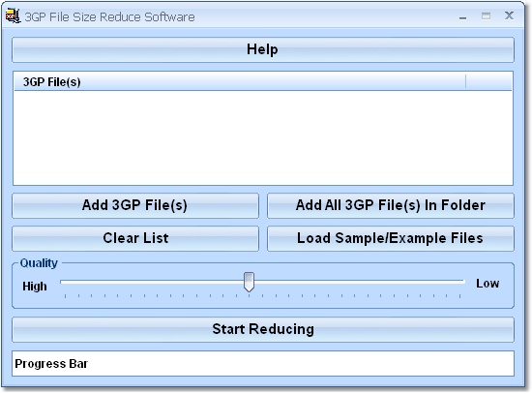Viewport: 532px width, 394px height.
Task: Start Reducing the files
Action: [263, 329]
